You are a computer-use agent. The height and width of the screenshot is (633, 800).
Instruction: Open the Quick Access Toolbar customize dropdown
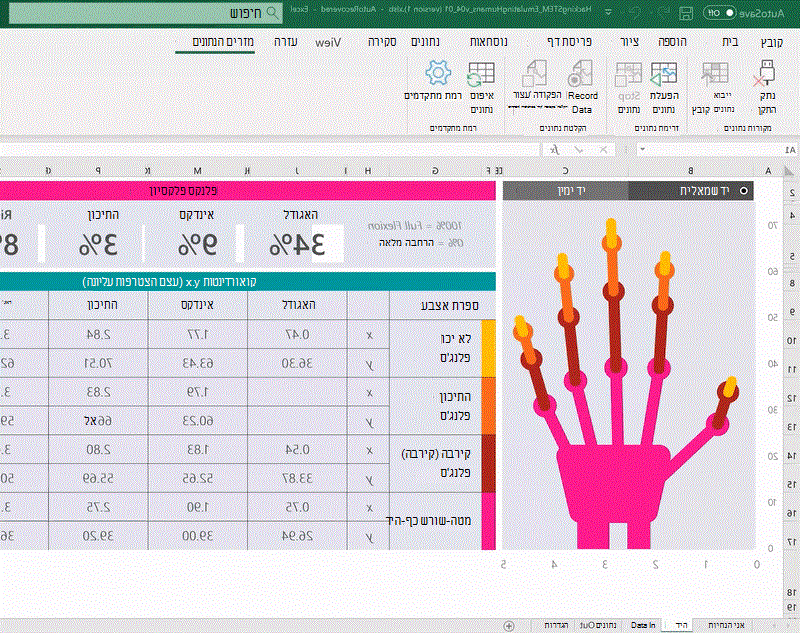pyautogui.click(x=609, y=12)
